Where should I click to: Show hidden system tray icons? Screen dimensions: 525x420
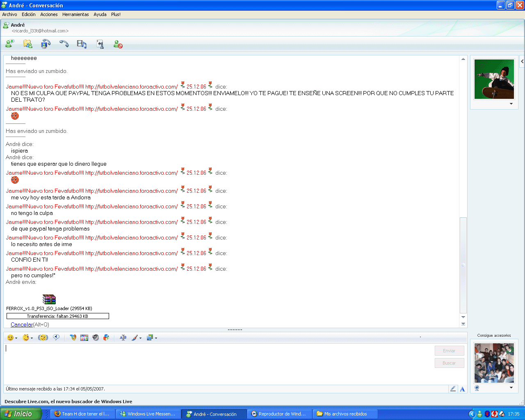tap(472, 414)
